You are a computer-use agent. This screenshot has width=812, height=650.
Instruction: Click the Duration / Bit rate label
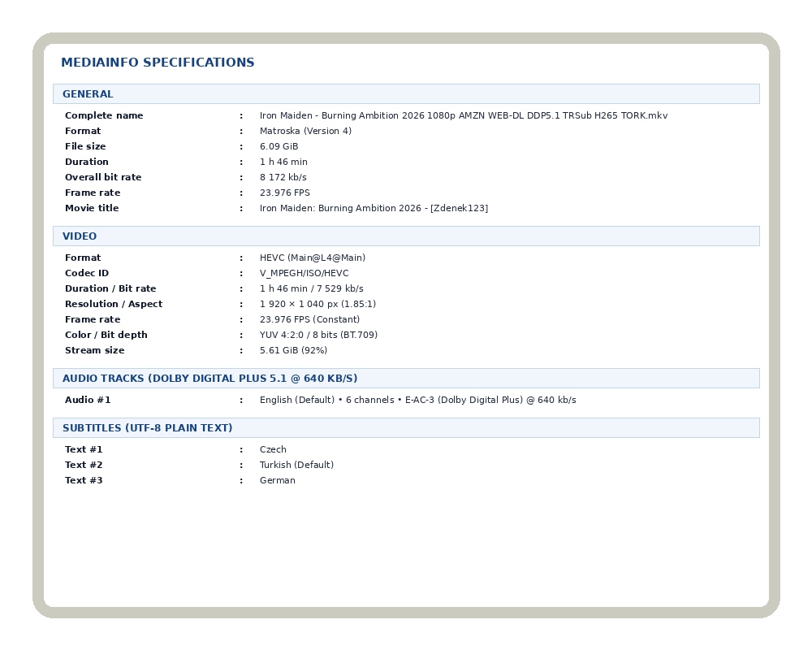pos(110,288)
